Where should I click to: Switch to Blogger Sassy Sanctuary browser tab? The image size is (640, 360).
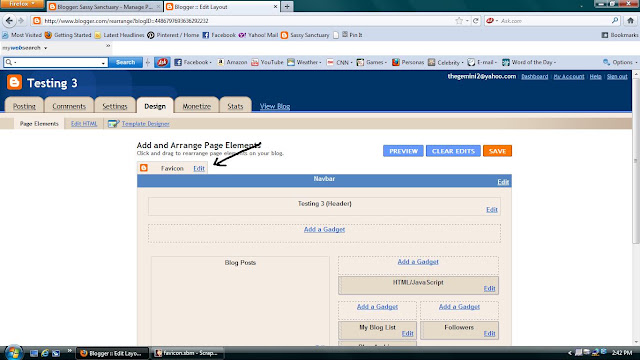[104, 7]
